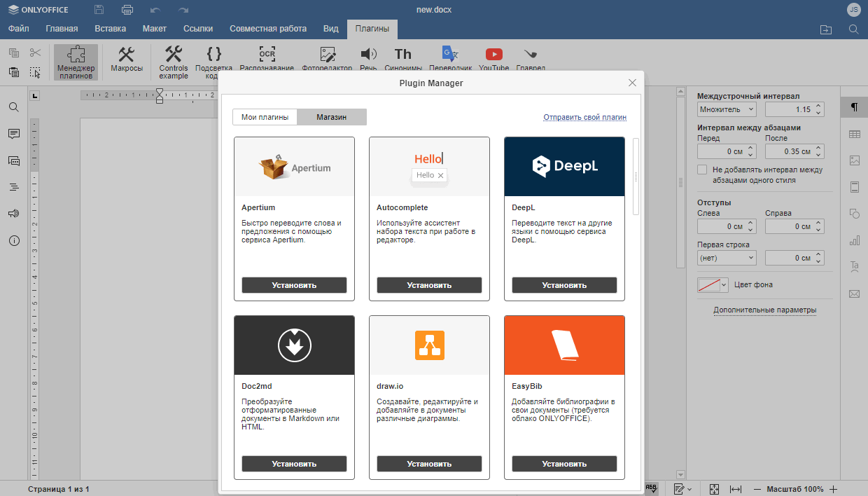Click the Cut scissors icon
Screen dimensions: 868x496
(x=35, y=53)
